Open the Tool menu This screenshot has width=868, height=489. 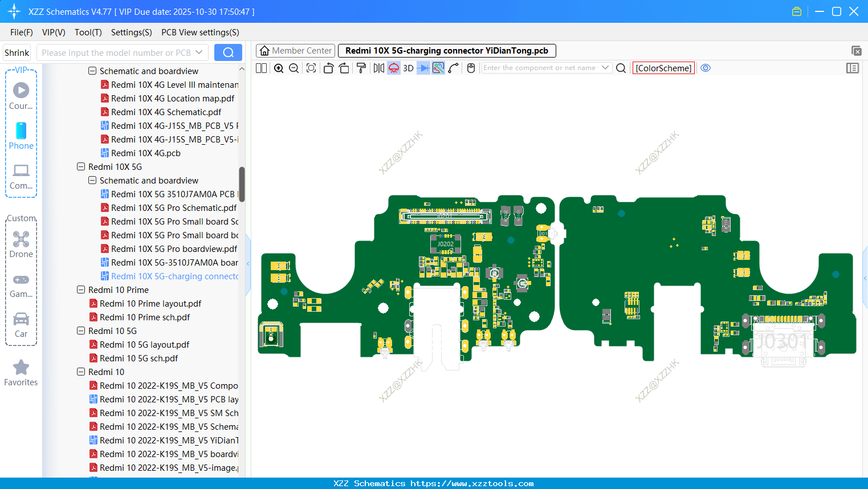coord(88,32)
